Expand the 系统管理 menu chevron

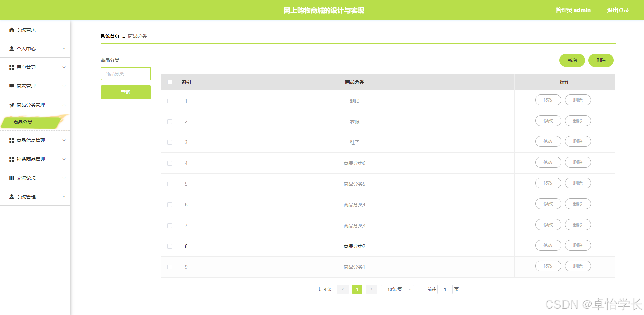point(64,197)
